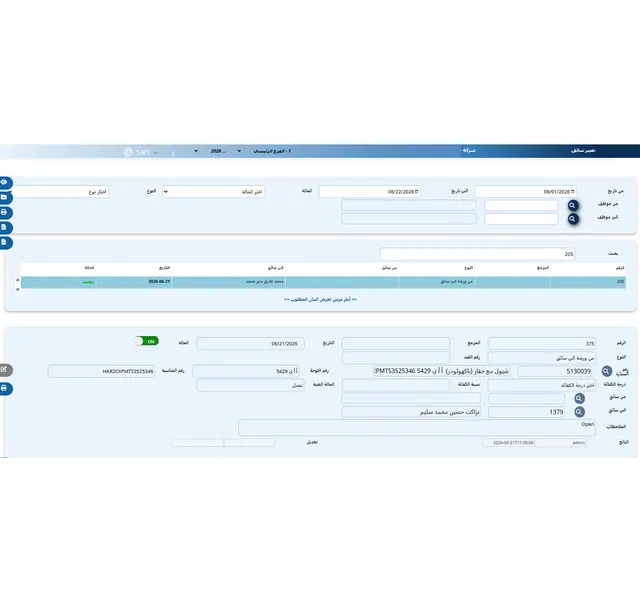Open the 'اختر الحالة' status dropdown

(213, 191)
